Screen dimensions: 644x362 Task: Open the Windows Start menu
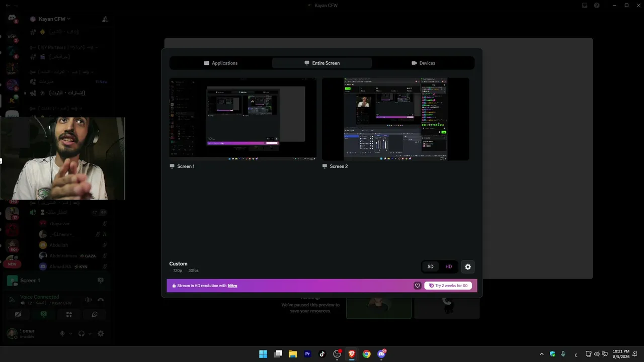coord(263,354)
